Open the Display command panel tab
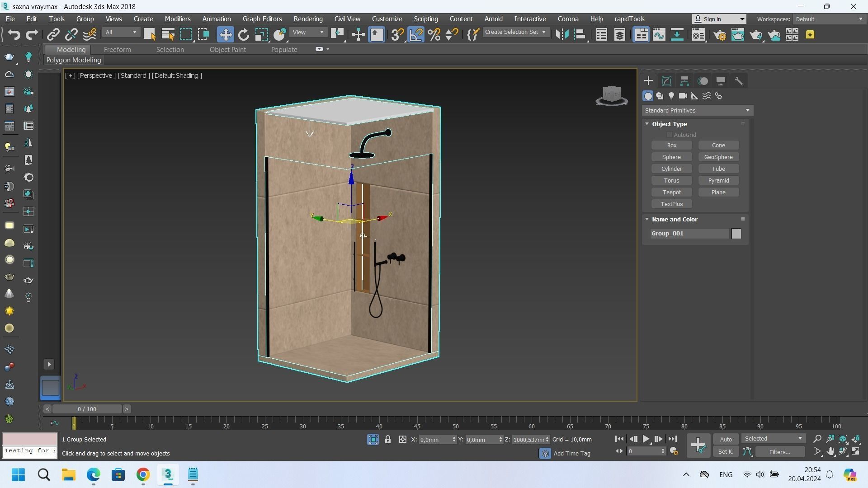Viewport: 868px width, 488px height. pyautogui.click(x=721, y=81)
